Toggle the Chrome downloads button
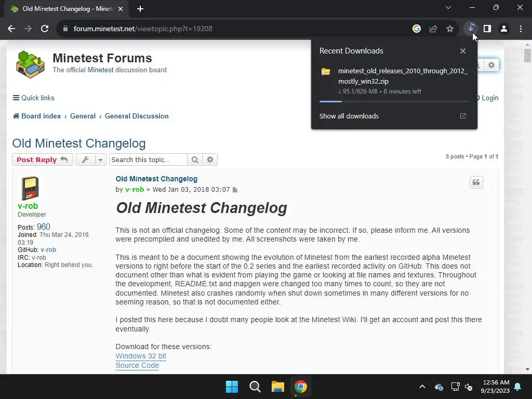 pyautogui.click(x=471, y=29)
